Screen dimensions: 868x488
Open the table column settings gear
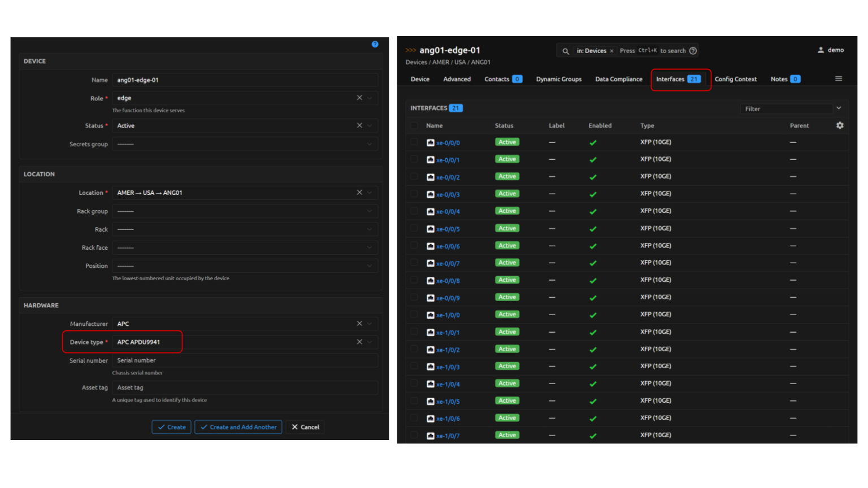tap(840, 125)
